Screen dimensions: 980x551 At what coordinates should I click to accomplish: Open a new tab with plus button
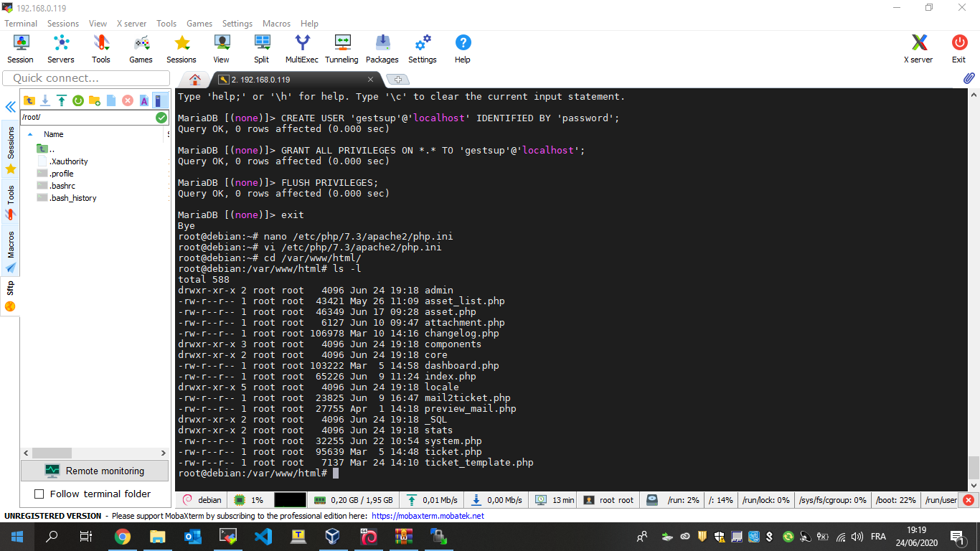[398, 80]
